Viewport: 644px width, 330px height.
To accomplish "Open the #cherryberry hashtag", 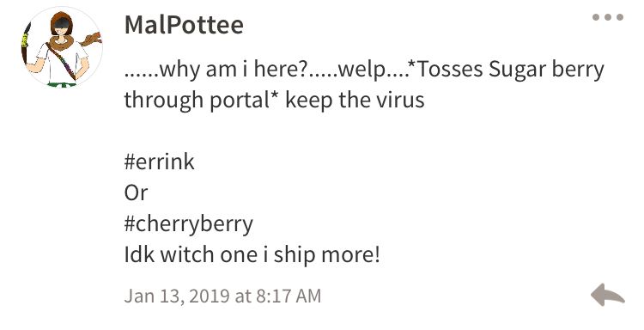I will [189, 224].
